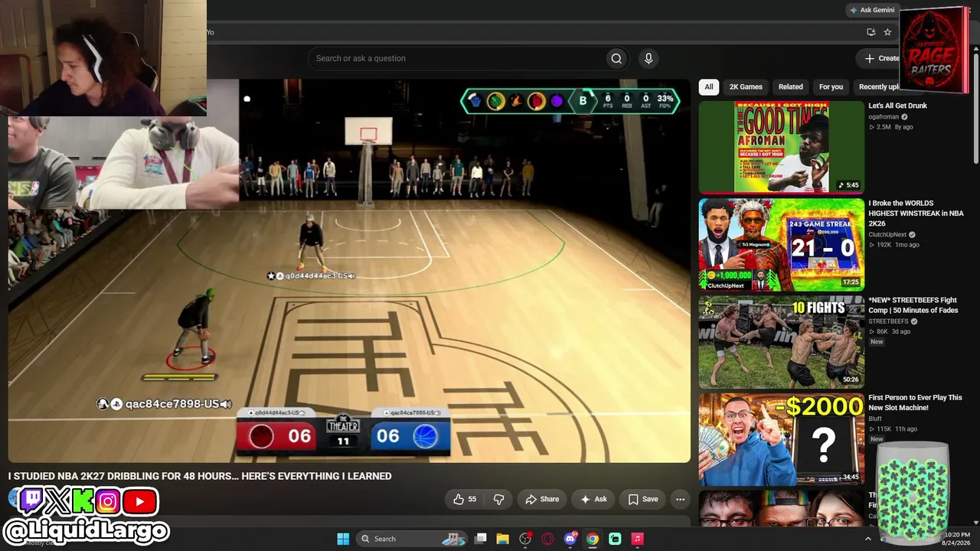Click the Ask button under the video
This screenshot has height=551, width=980.
pyautogui.click(x=593, y=499)
